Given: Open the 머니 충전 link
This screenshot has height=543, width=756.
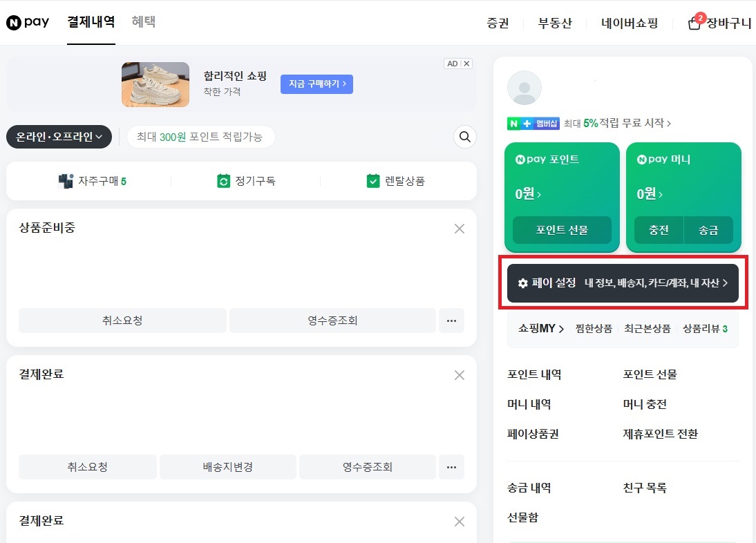Looking at the screenshot, I should pyautogui.click(x=645, y=404).
